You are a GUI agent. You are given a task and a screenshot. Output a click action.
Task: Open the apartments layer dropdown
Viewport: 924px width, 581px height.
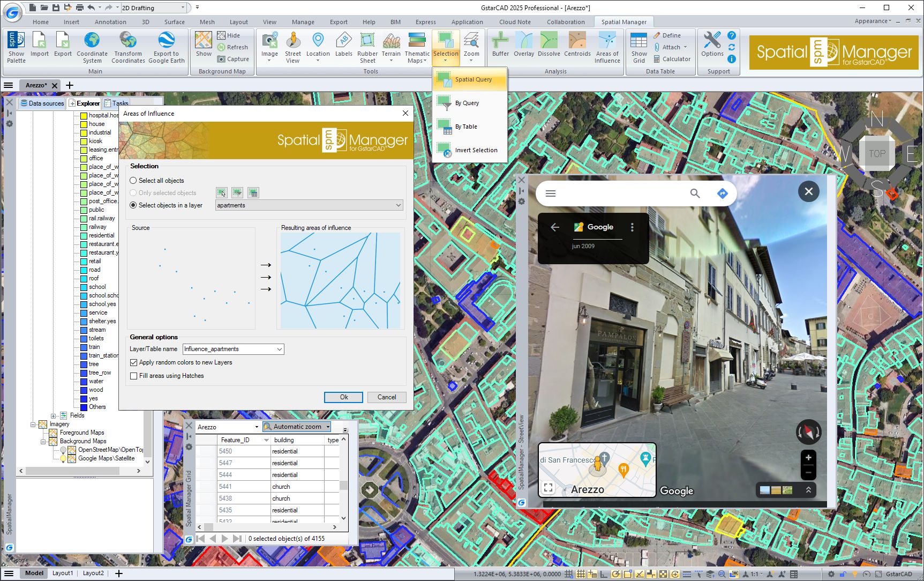click(397, 205)
